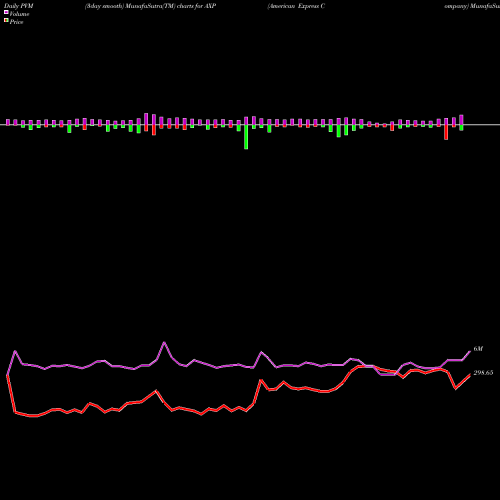The width and height of the screenshot is (500, 500).
Task: Click the '298.65' price value label
Action: [x=483, y=373]
